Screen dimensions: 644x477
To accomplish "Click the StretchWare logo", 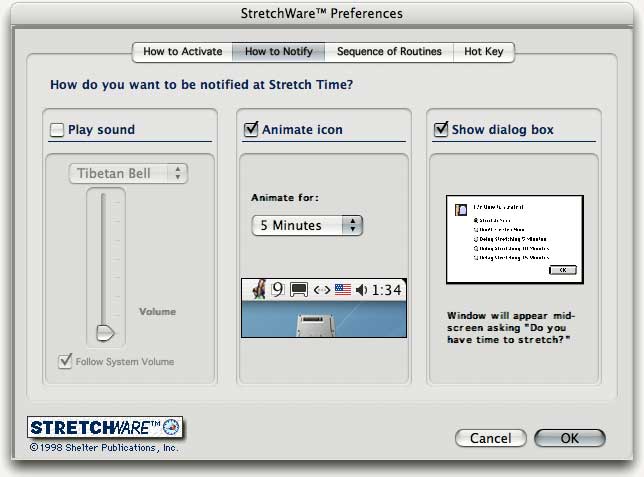I will point(105,427).
